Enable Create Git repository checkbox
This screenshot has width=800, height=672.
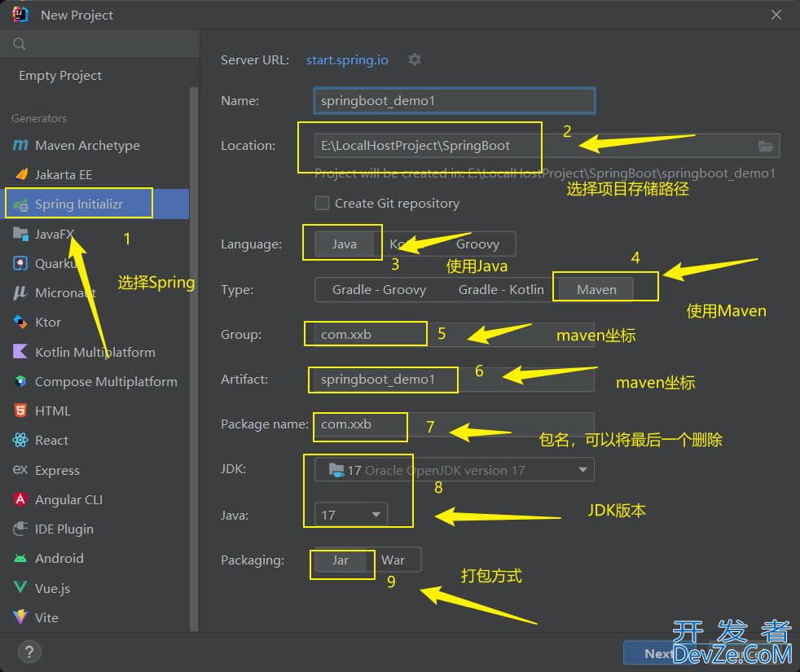point(322,203)
